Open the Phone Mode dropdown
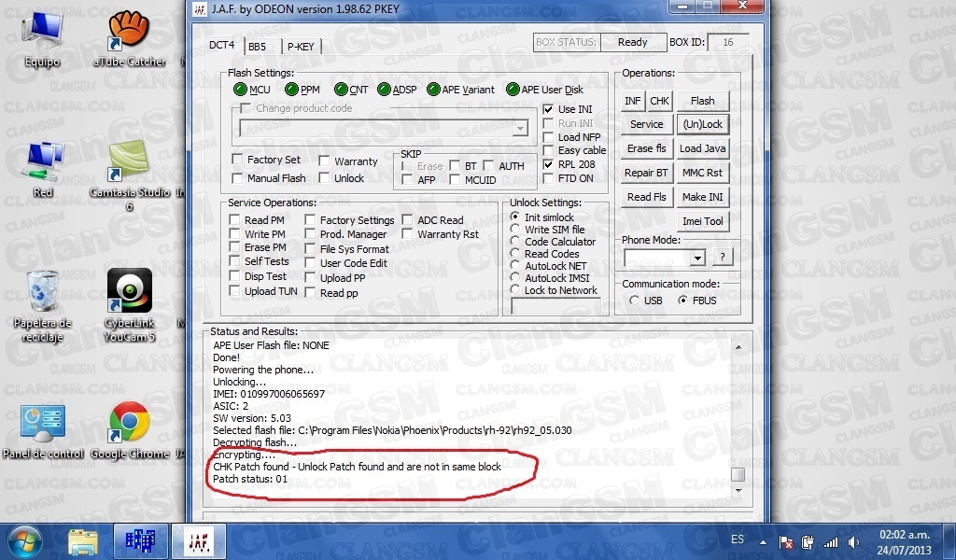 (698, 258)
